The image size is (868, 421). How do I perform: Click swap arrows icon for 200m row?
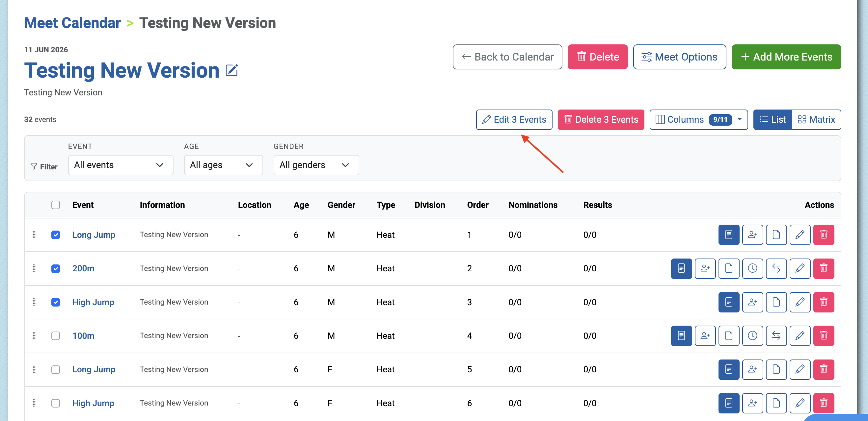point(776,268)
